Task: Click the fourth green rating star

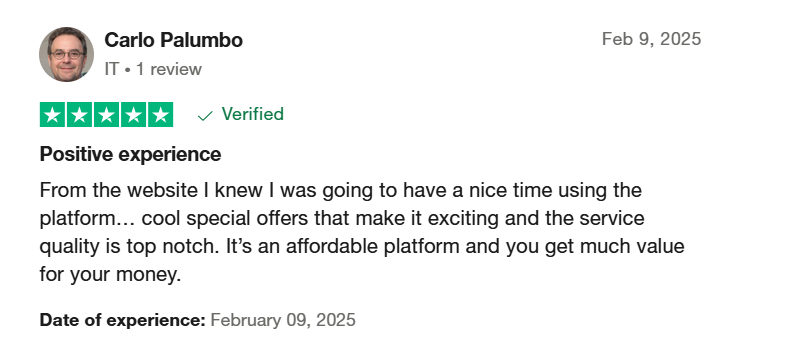Action: coord(134,115)
